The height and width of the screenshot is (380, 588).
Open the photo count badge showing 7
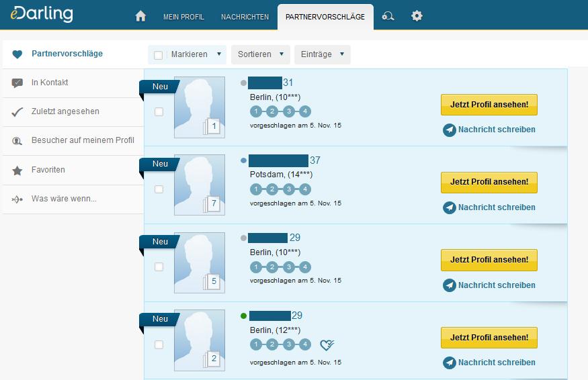(x=212, y=204)
